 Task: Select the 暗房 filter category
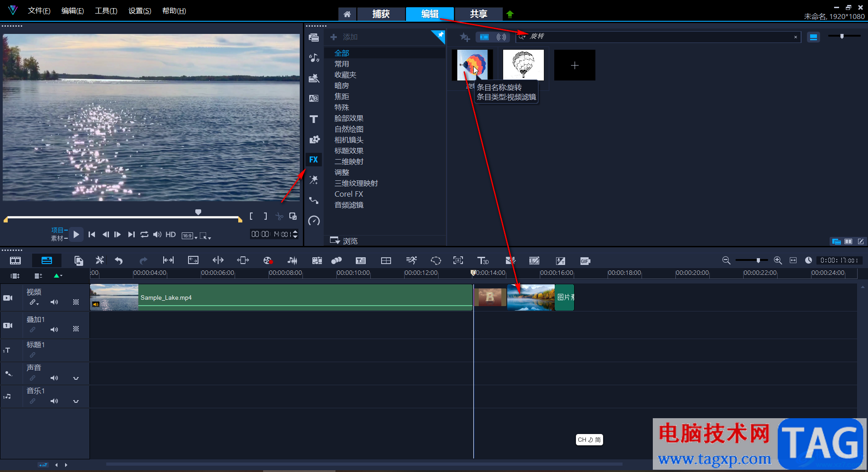(x=342, y=85)
